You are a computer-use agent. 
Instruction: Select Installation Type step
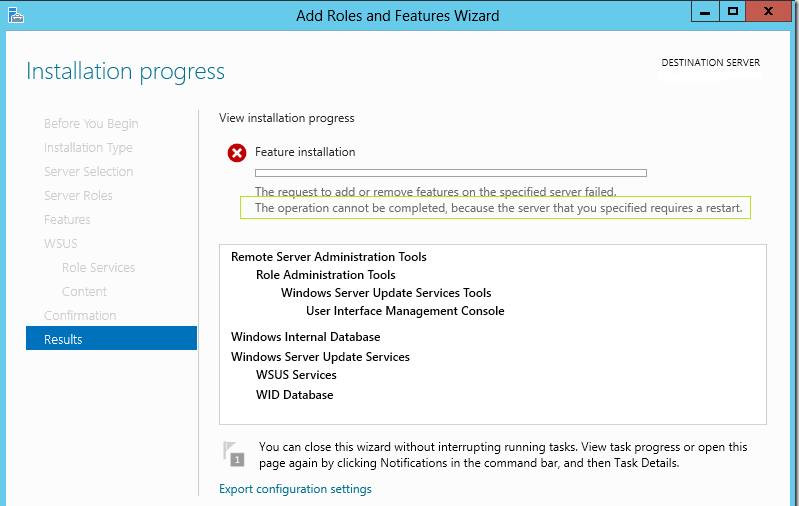tap(88, 148)
